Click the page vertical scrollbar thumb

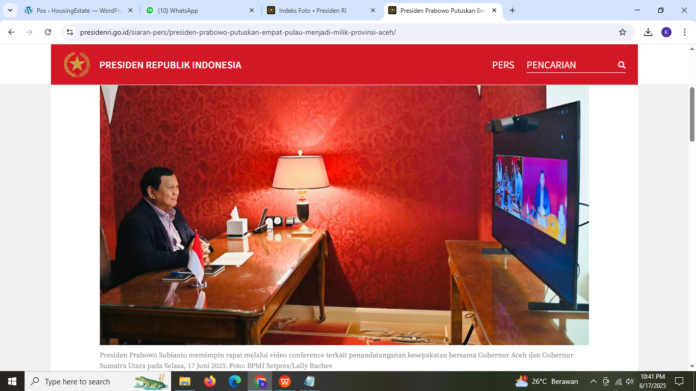click(x=692, y=115)
